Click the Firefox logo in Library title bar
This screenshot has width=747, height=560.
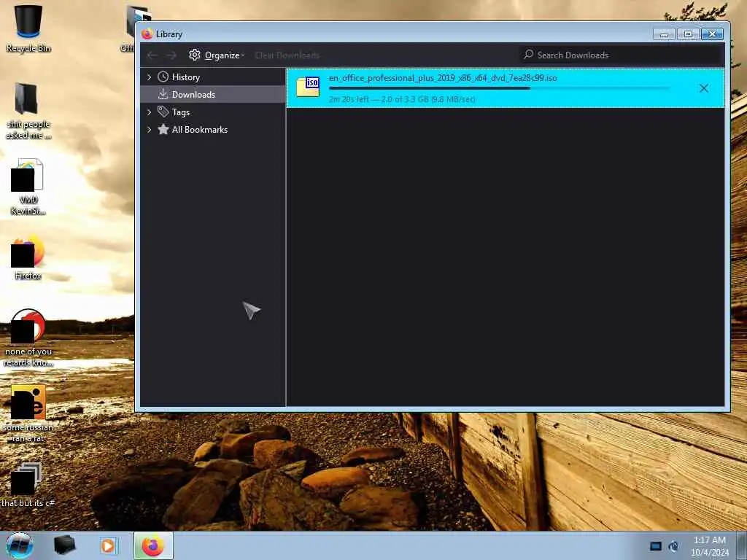pos(147,34)
